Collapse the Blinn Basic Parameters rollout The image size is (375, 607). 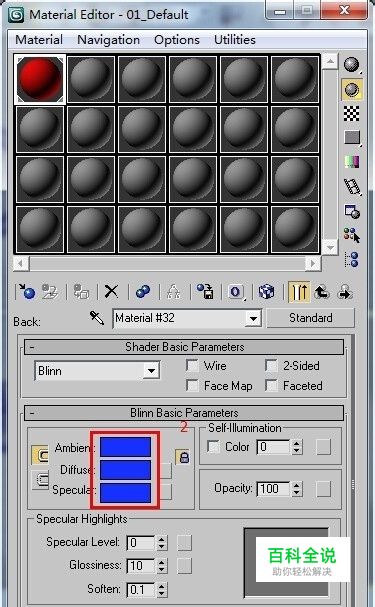click(x=184, y=413)
